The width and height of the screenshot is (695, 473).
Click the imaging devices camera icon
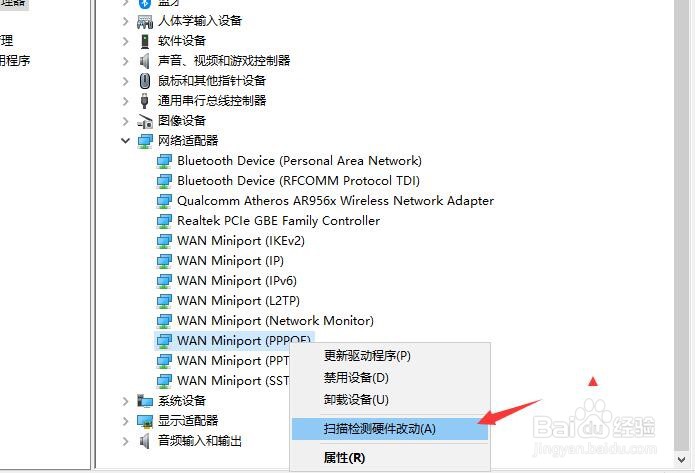(145, 121)
